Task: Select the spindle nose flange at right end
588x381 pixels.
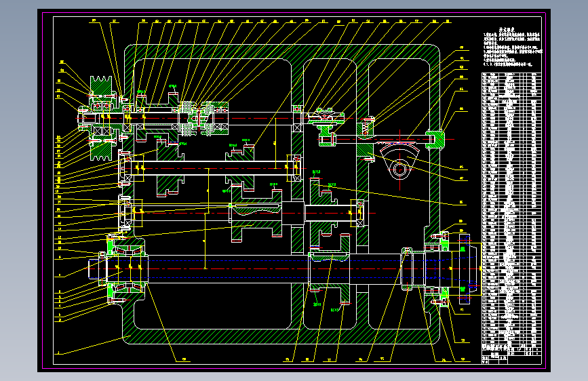Action: (465, 269)
